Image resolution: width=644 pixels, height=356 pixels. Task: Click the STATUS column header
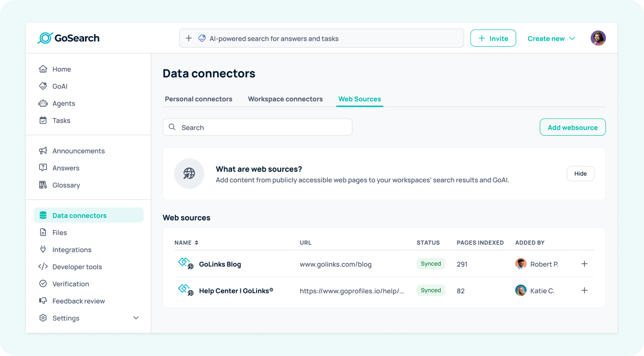tap(428, 242)
